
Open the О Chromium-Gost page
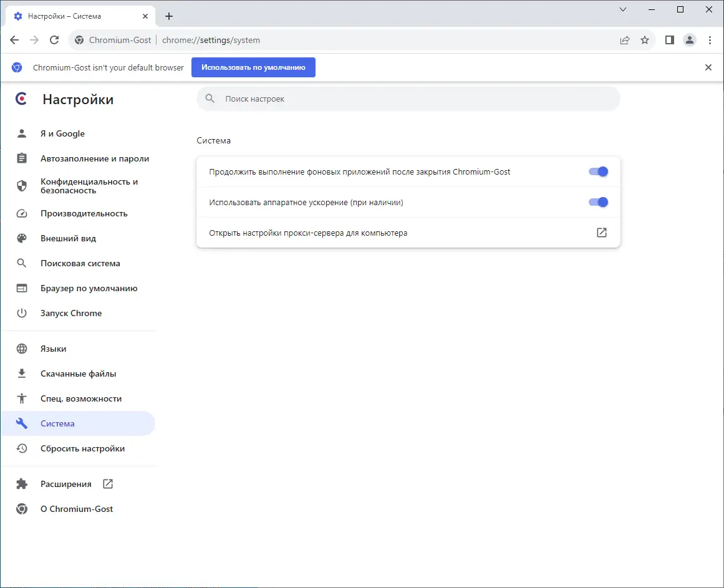pyautogui.click(x=76, y=508)
